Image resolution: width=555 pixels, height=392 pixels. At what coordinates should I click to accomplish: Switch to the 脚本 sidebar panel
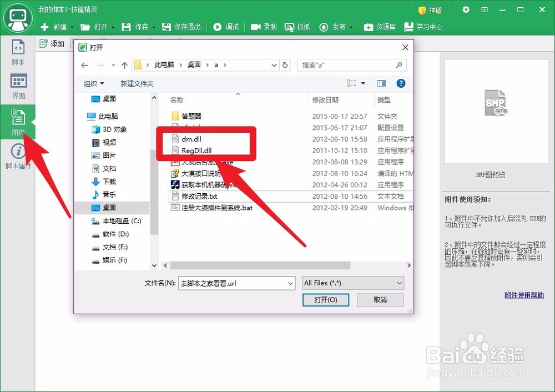(18, 53)
